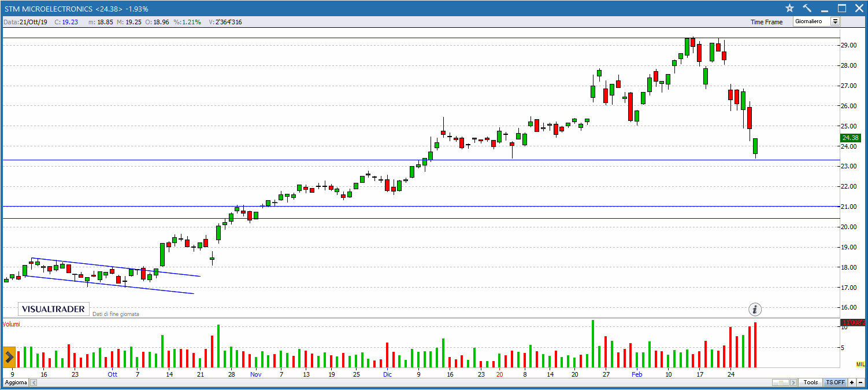Viewport: 868px width, 390px height.
Task: Click the Volumi panel label
Action: click(x=12, y=324)
